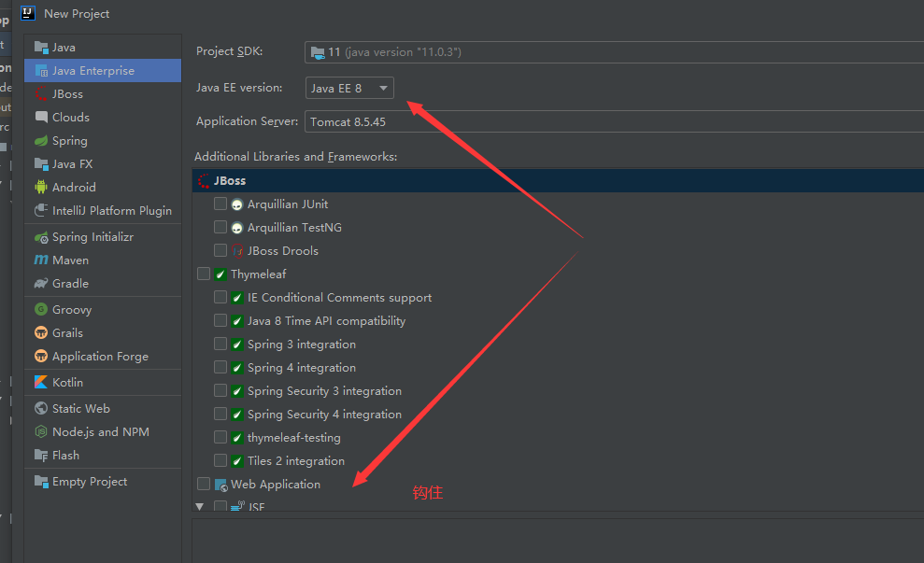Click the Web Application module icon
This screenshot has width=924, height=563.
coord(221,486)
